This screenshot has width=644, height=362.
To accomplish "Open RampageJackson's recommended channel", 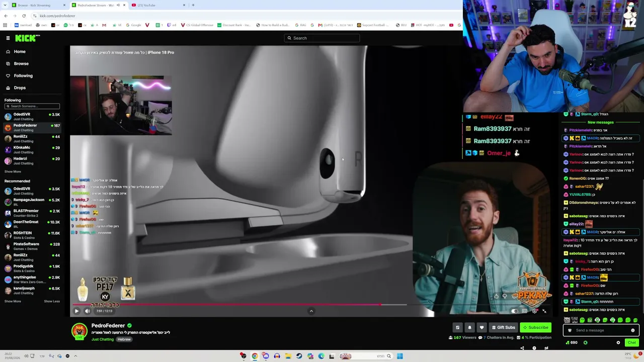I will (x=32, y=202).
